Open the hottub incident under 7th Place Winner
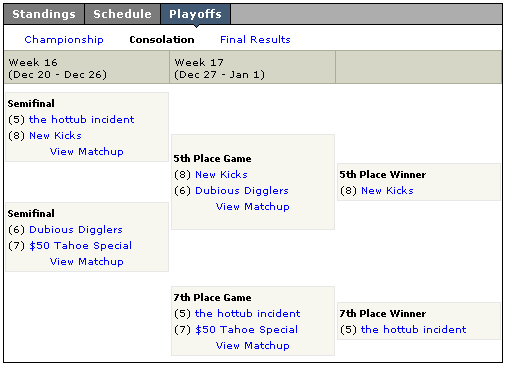The width and height of the screenshot is (507, 365). (414, 329)
